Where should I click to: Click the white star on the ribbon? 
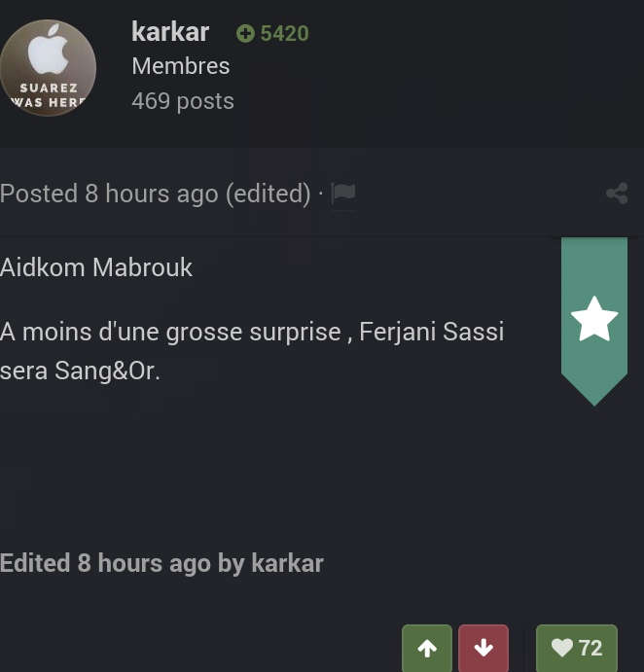pyautogui.click(x=594, y=320)
